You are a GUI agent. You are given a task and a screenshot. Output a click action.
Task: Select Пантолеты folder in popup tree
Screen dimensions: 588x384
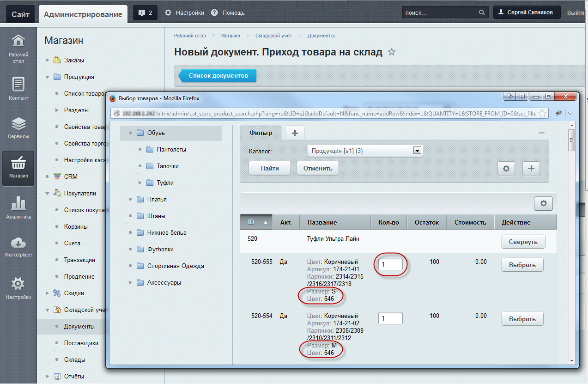pos(171,150)
